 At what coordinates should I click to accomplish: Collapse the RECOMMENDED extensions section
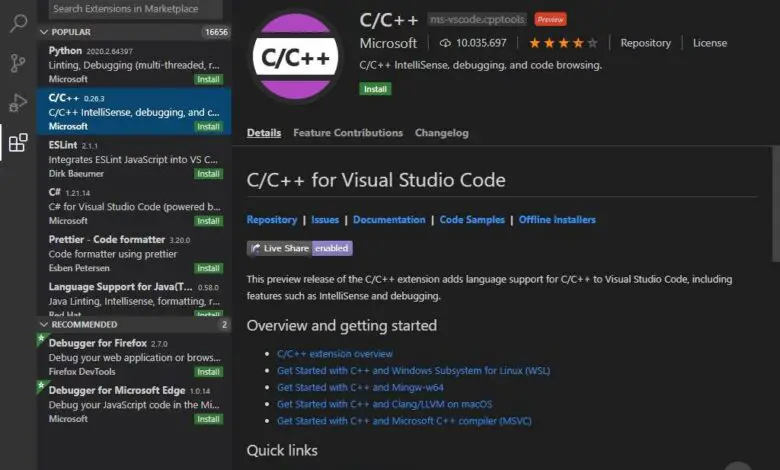[x=44, y=324]
